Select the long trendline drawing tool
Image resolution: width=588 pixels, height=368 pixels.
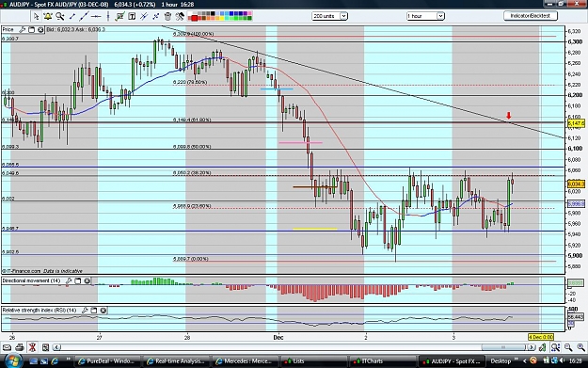[84, 16]
